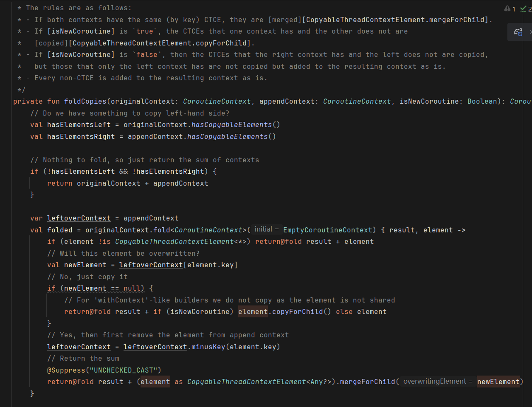Viewport: 532px width, 407px height.
Task: Click 'Every non-CTCE is added' comment line
Action: 151,78
